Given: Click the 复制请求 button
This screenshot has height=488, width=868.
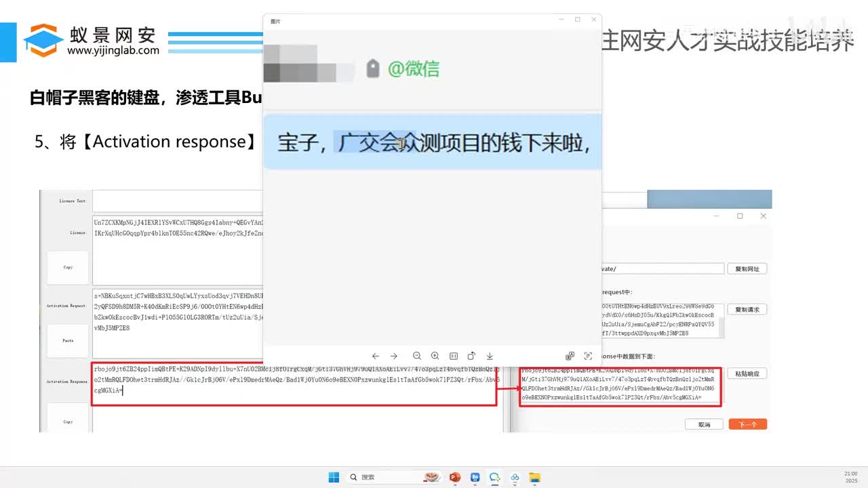Looking at the screenshot, I should (747, 310).
